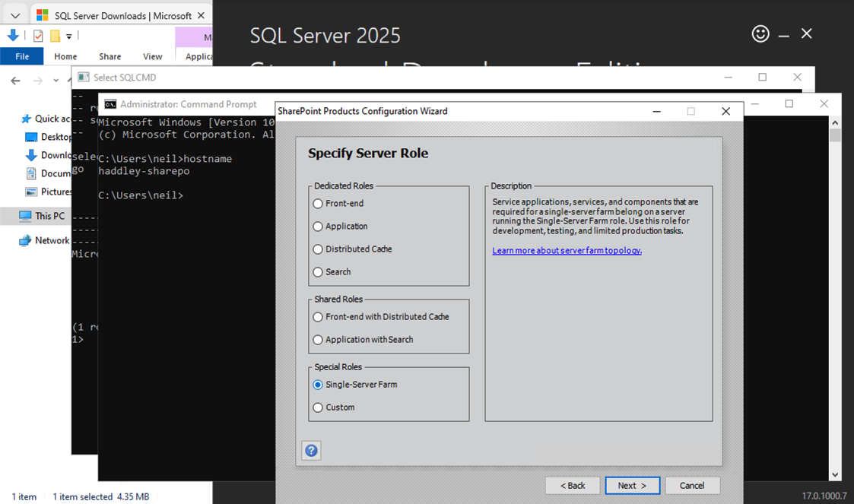The width and height of the screenshot is (854, 504).
Task: Maximize the Select SQLCMD window
Action: 763,78
